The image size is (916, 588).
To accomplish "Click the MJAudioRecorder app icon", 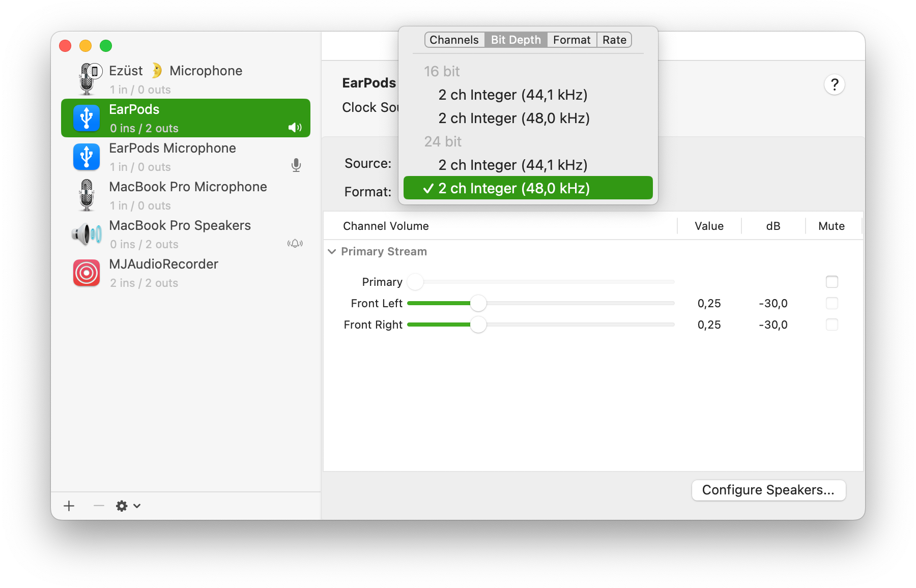I will click(87, 273).
